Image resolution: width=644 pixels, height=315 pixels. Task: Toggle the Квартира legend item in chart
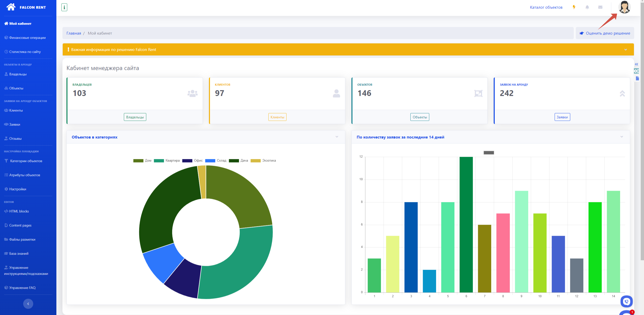pyautogui.click(x=172, y=161)
